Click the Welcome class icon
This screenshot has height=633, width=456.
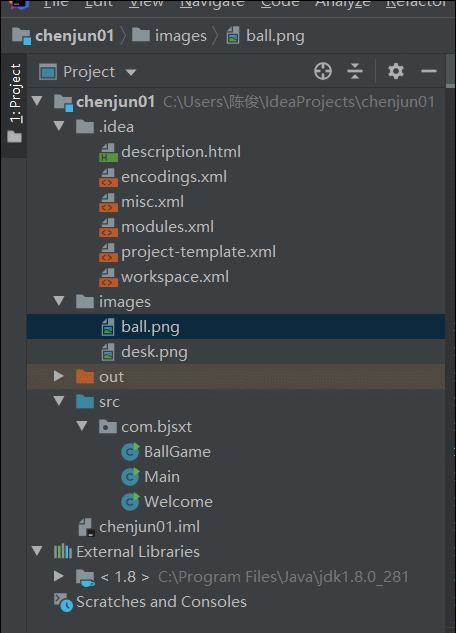[130, 502]
